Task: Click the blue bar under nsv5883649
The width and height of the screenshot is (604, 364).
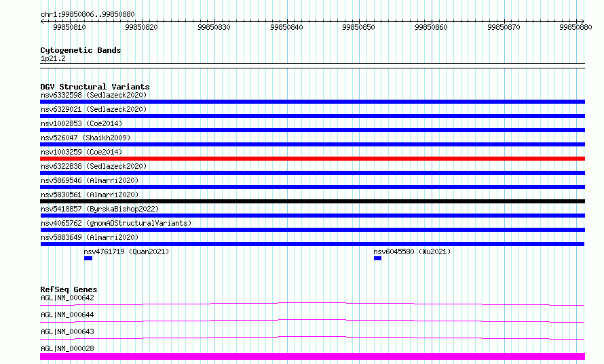Action: coord(312,244)
